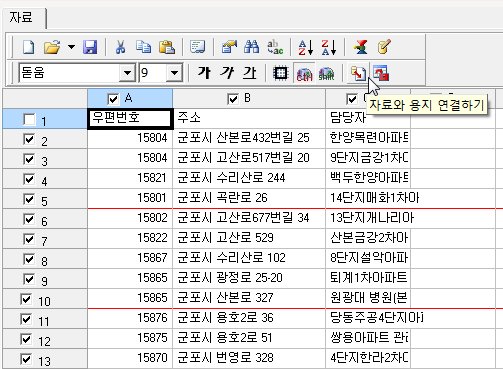The height and width of the screenshot is (369, 503).
Task: Click the hand-and-page icon before the binoculars
Action: (x=229, y=47)
